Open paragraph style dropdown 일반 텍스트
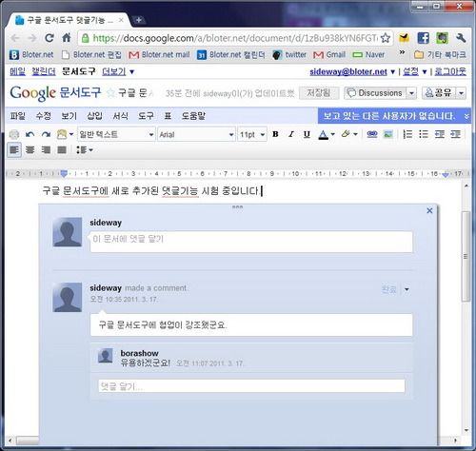Screen dimensions: 476x451 116,134
